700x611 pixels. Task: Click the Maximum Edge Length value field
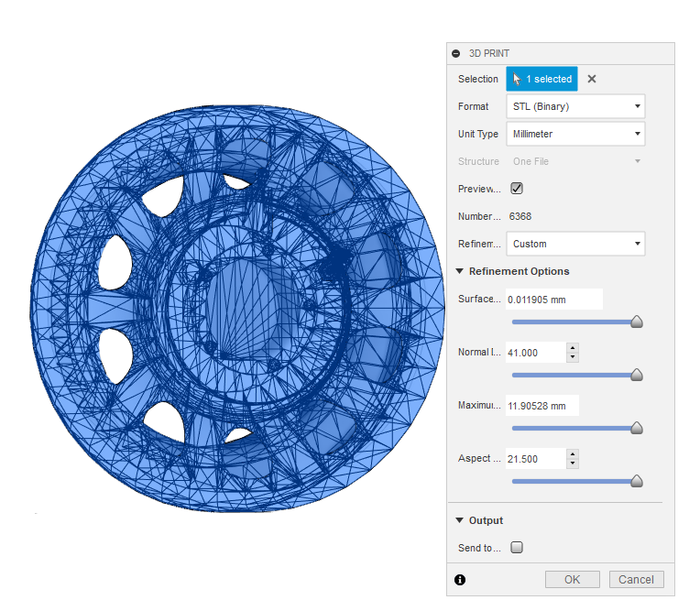541,406
